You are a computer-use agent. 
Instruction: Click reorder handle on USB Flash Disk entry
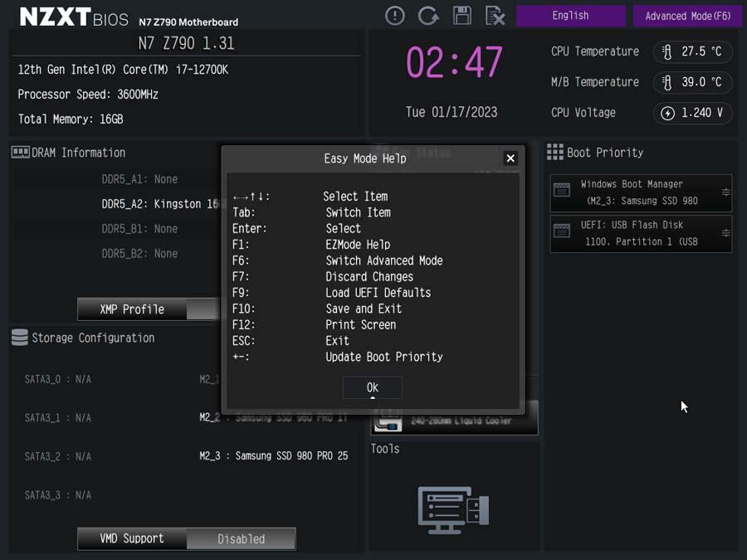(725, 233)
